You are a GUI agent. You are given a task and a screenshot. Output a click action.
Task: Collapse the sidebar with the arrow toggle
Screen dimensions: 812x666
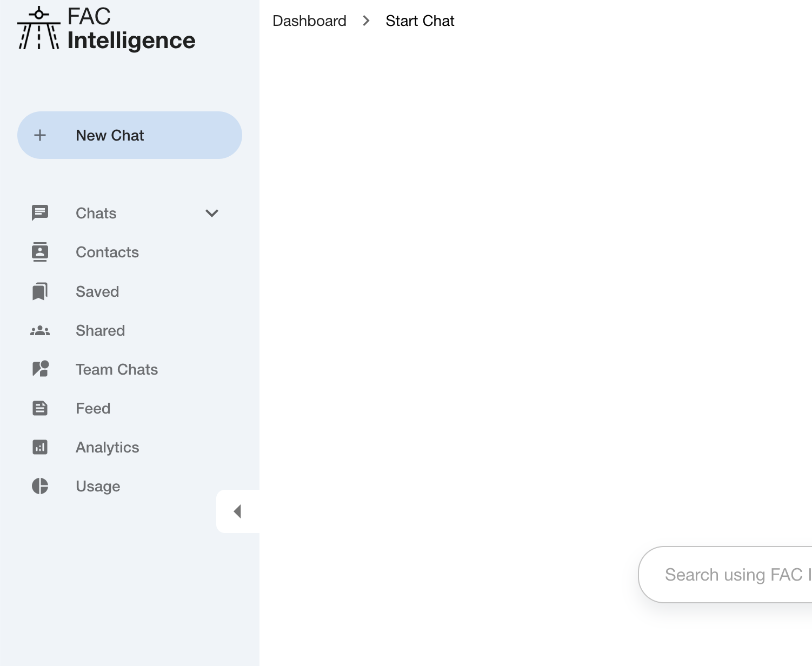click(237, 511)
